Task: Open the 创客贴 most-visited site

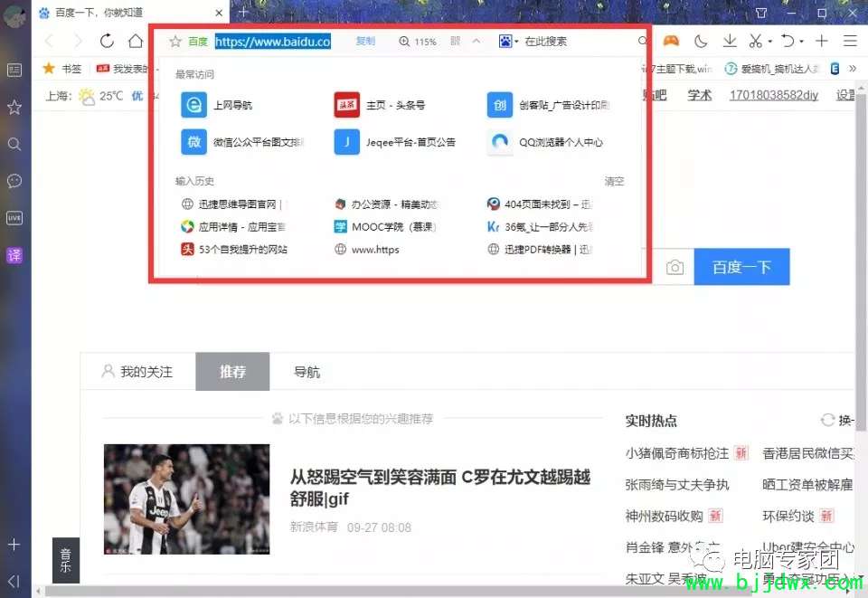Action: click(x=549, y=105)
